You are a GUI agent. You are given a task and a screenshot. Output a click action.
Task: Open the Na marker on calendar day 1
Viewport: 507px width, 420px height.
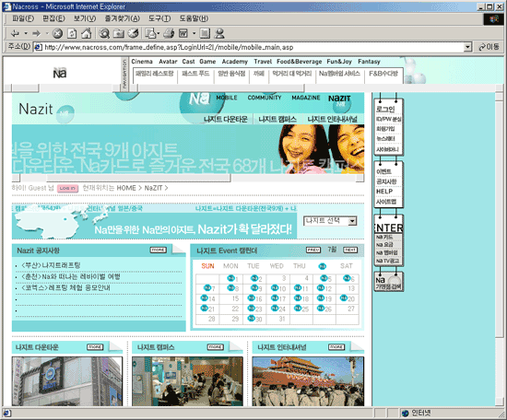[230, 278]
